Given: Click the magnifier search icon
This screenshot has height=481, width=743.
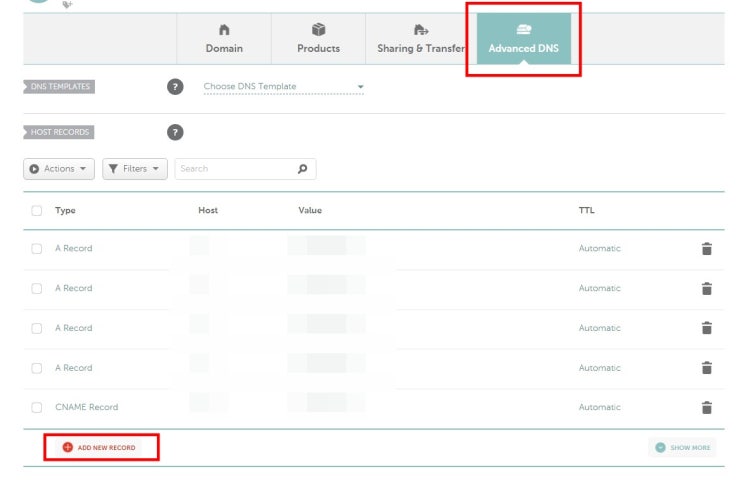Looking at the screenshot, I should coord(302,169).
